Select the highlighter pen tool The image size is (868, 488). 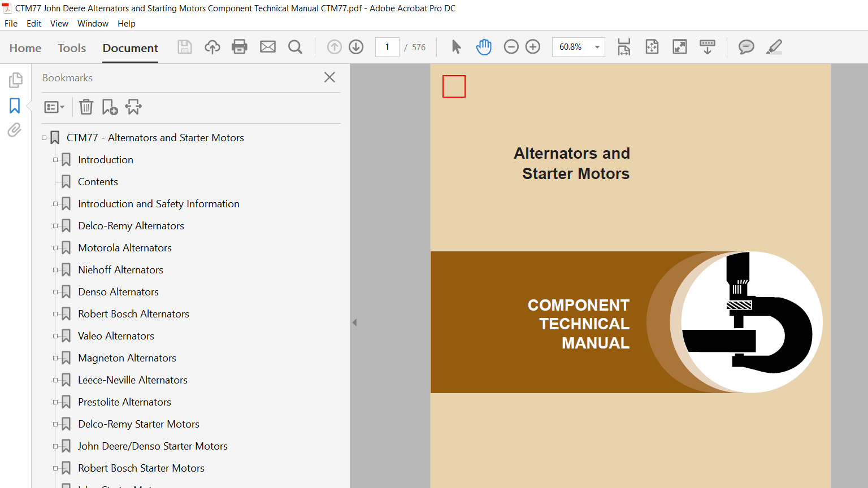774,47
